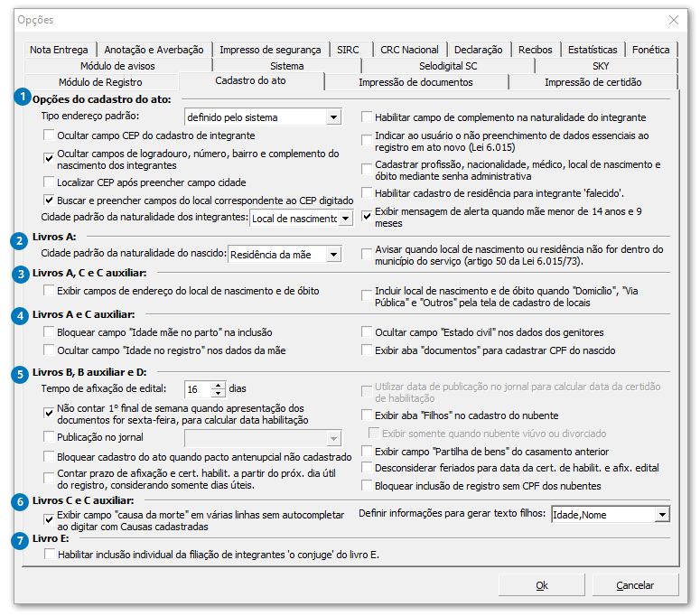The image size is (700, 616).
Task: Select the Estatísticas tab
Action: pyautogui.click(x=593, y=50)
